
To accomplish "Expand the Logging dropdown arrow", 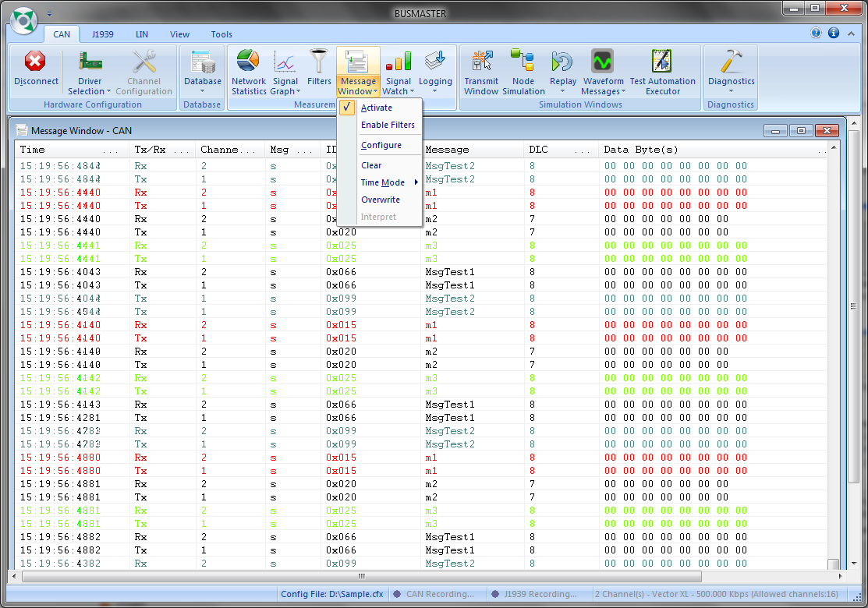I will pos(434,91).
